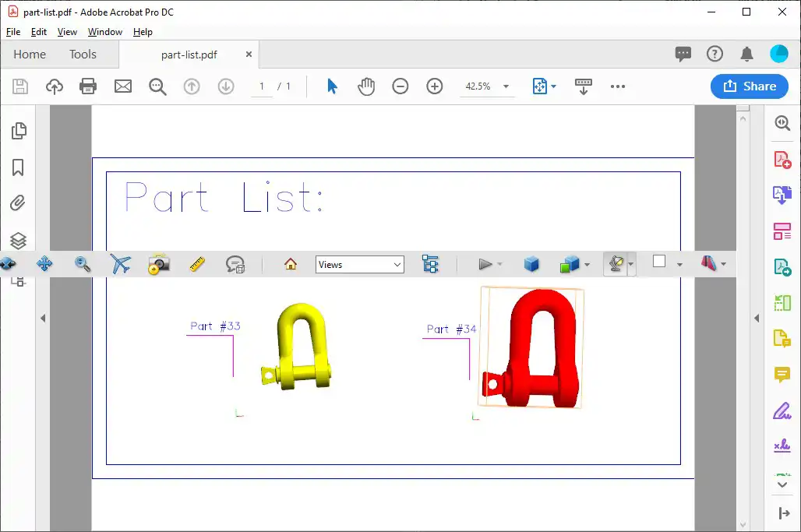Go to previous page arrow

click(192, 86)
